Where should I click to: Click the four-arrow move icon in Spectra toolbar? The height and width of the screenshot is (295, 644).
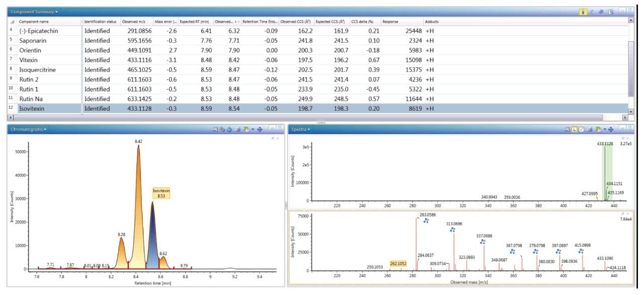click(x=611, y=129)
